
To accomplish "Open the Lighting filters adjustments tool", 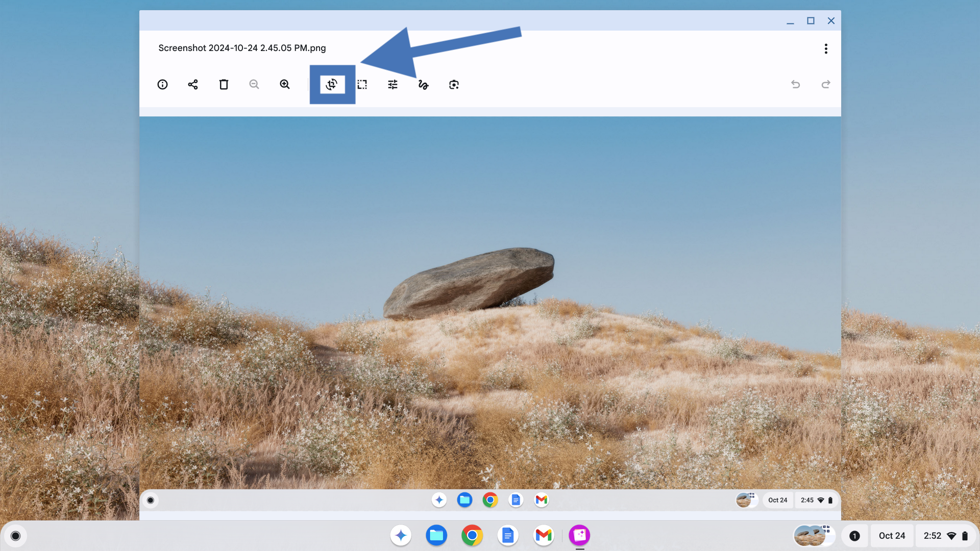I will [x=393, y=85].
